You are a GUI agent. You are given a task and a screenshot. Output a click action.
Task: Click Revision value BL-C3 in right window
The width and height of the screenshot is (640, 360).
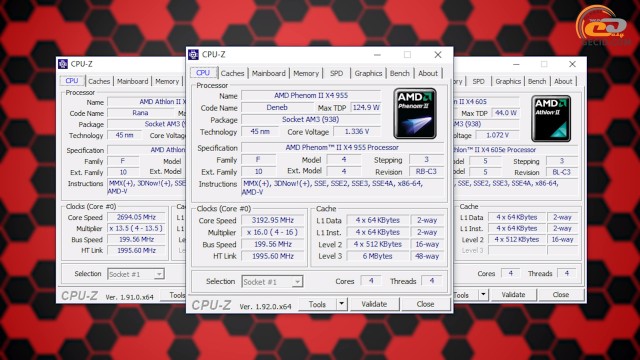[562, 172]
